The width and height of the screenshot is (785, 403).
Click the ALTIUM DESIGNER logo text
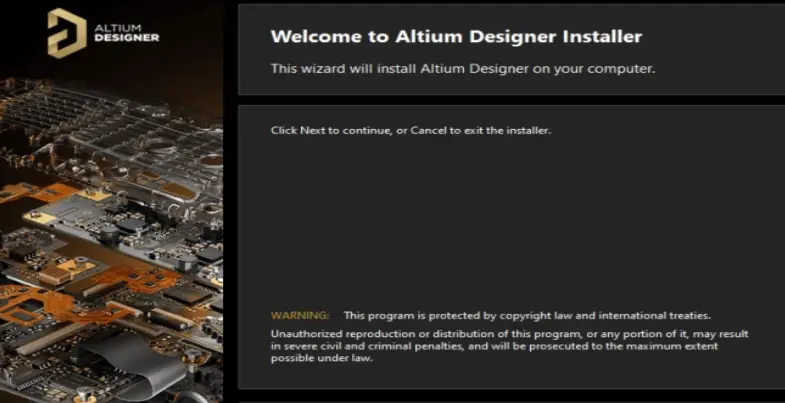[127, 33]
